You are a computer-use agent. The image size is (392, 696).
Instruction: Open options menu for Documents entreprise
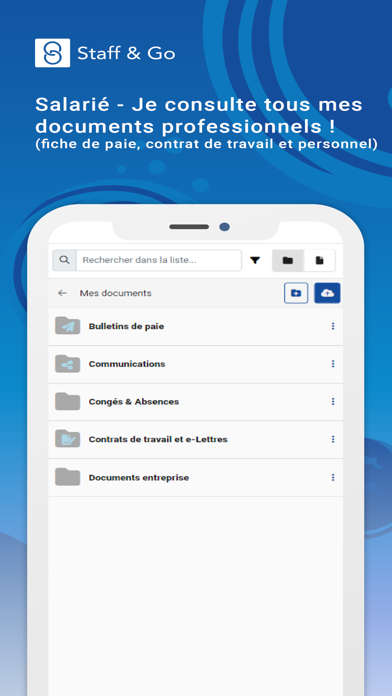click(333, 478)
